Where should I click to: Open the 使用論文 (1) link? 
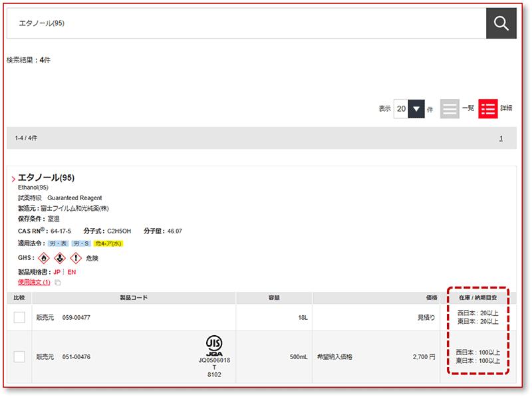34,283
